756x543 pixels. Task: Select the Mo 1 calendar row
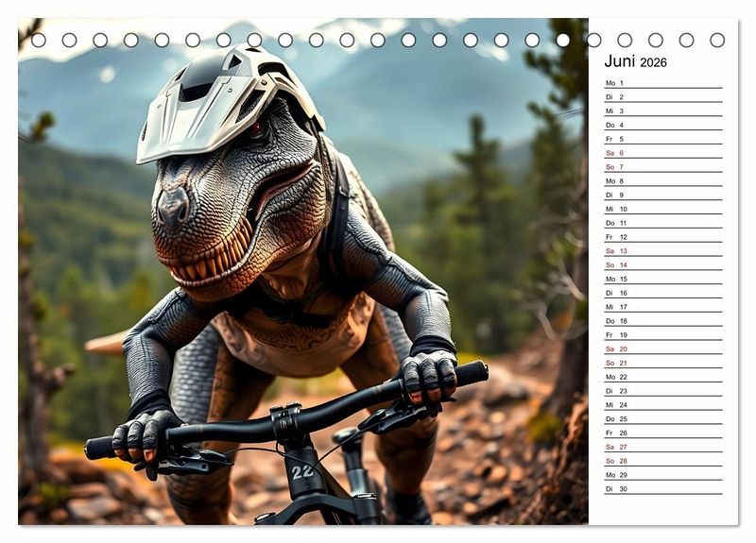pyautogui.click(x=662, y=83)
